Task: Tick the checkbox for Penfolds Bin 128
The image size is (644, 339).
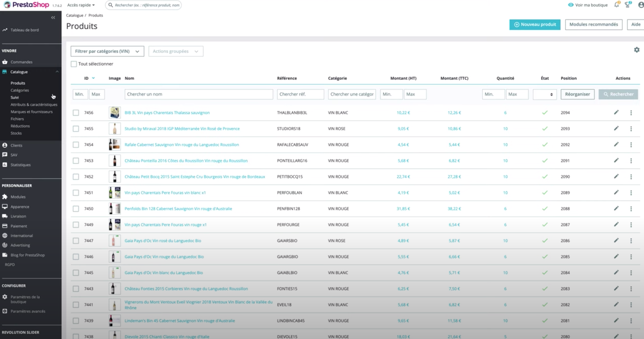Action: click(76, 209)
